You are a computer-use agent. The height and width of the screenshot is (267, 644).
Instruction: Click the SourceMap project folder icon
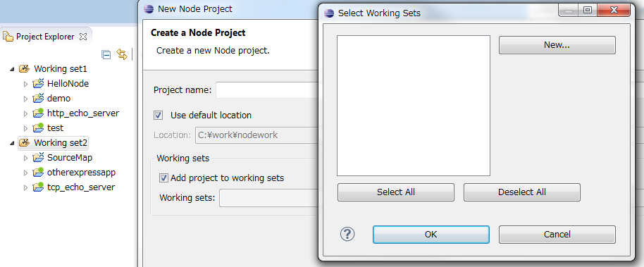click(x=38, y=157)
